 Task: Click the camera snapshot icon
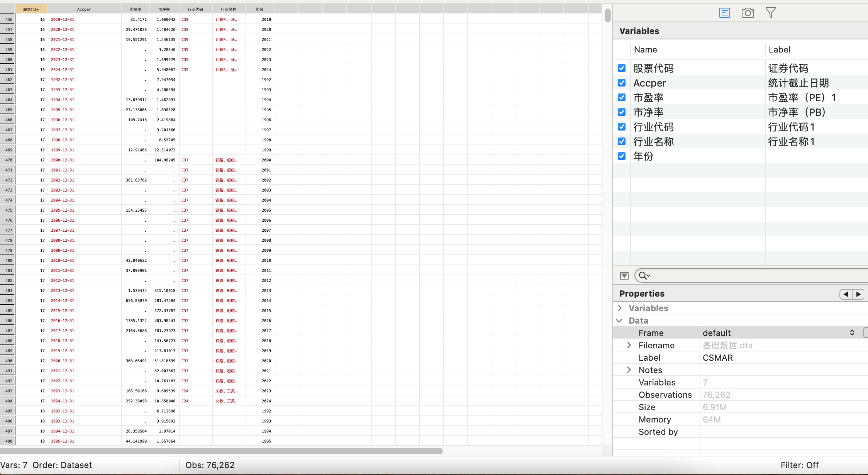tap(748, 13)
